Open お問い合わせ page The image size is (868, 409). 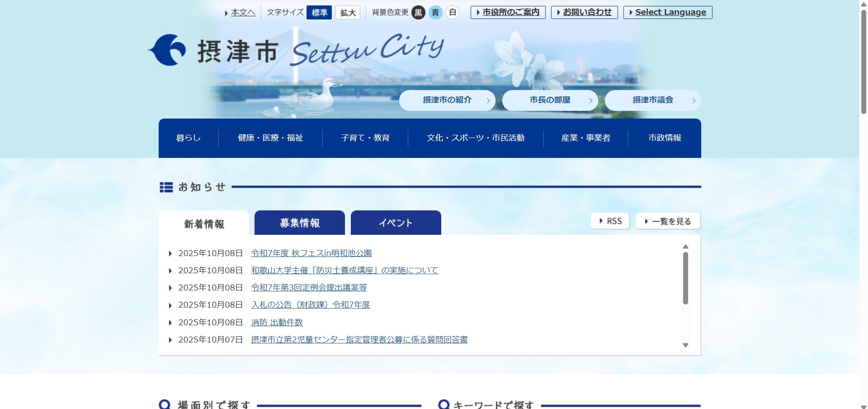click(x=584, y=12)
